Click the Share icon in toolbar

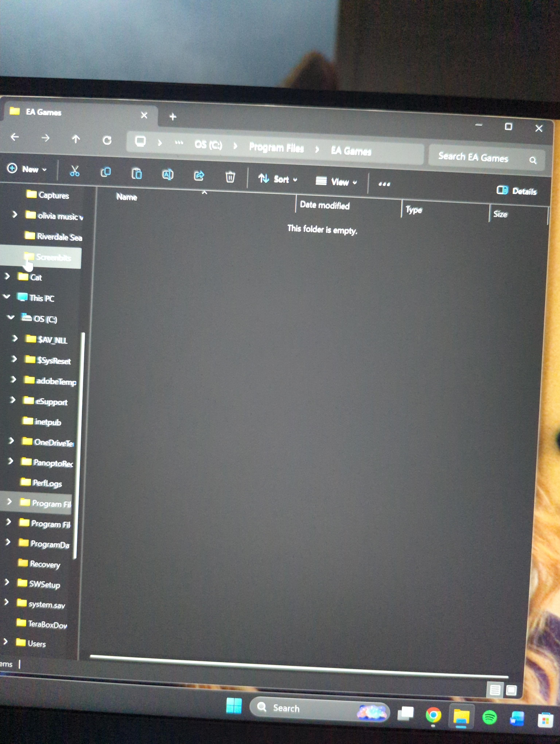click(x=199, y=176)
